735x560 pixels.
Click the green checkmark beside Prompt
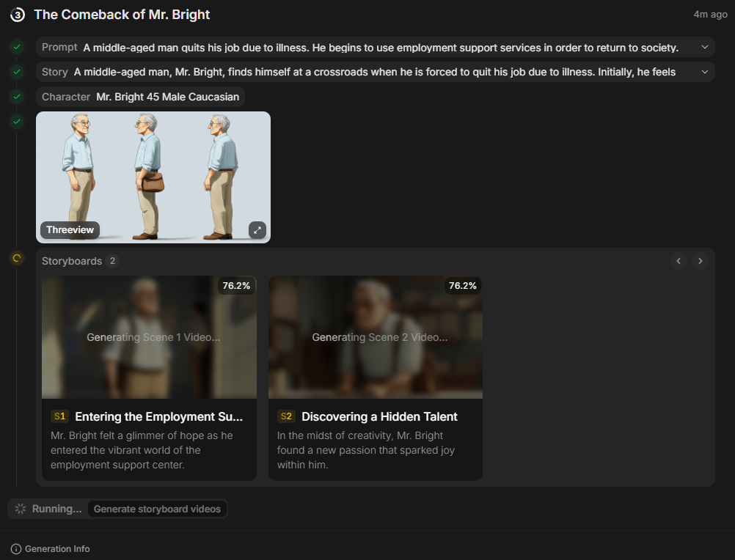pyautogui.click(x=17, y=47)
